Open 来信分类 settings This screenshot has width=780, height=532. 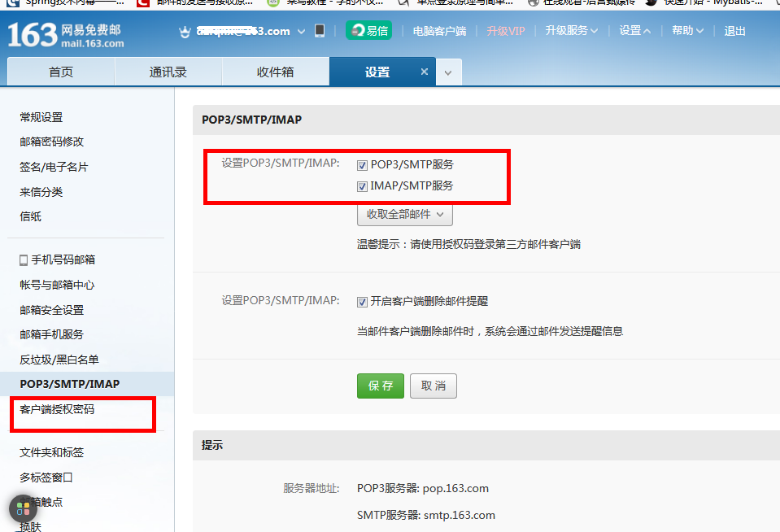click(41, 192)
